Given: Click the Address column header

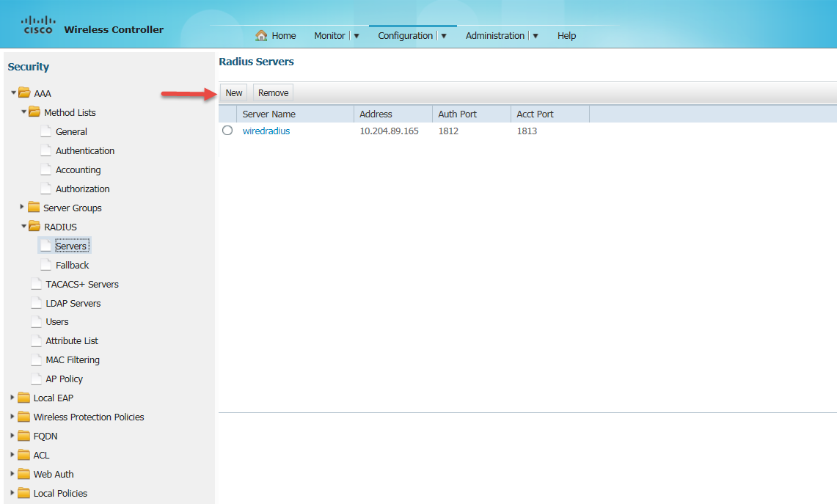Looking at the screenshot, I should [x=393, y=114].
